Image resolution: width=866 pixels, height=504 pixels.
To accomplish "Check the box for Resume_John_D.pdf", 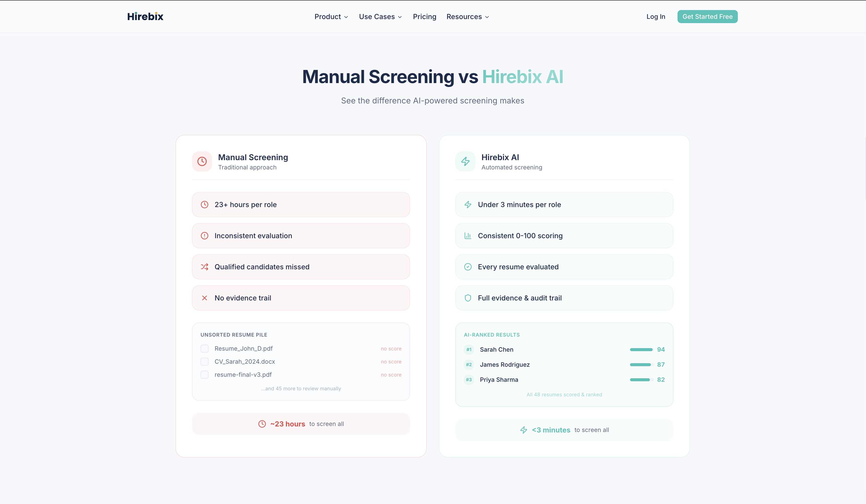I will 205,349.
